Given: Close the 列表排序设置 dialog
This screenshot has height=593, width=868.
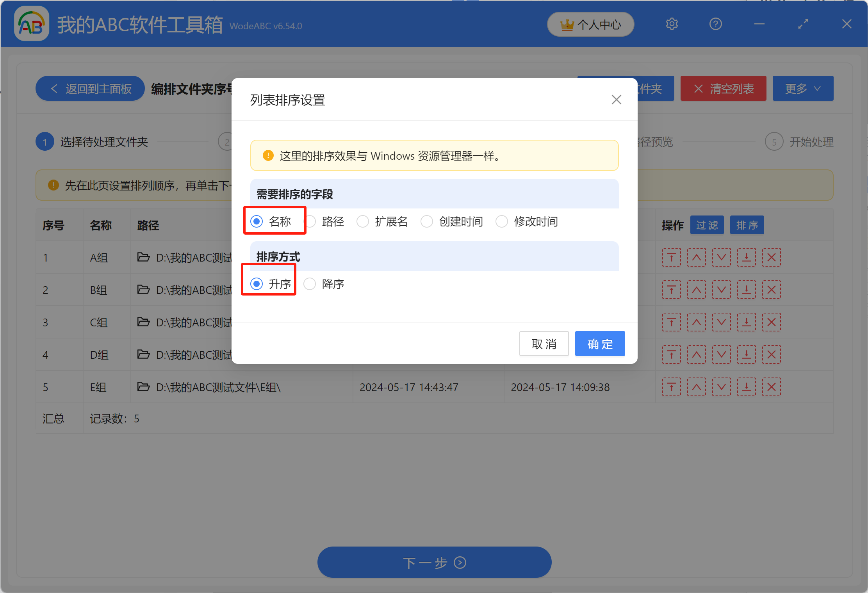Looking at the screenshot, I should coord(616,100).
